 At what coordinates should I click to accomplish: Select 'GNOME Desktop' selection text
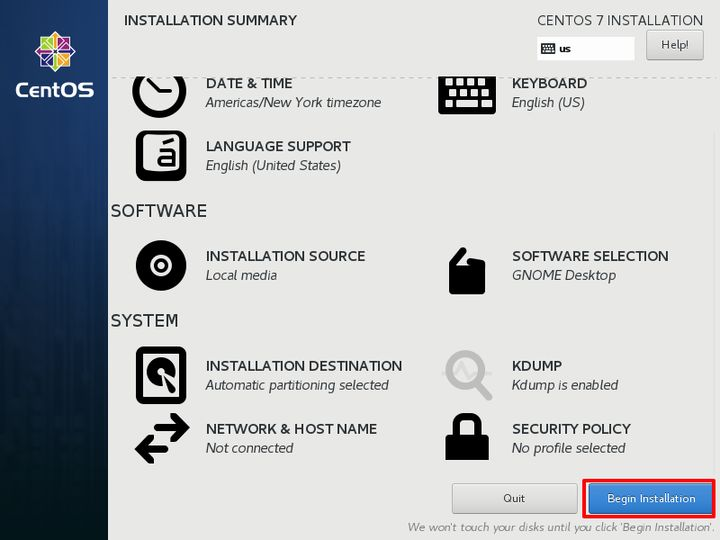[564, 276]
